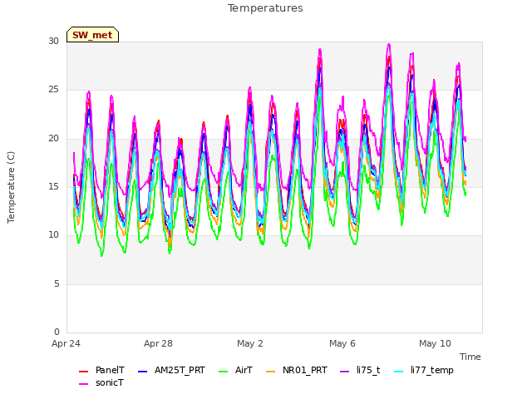Click the 5 y-axis tick label
This screenshot has width=532, height=399.
[57, 283]
